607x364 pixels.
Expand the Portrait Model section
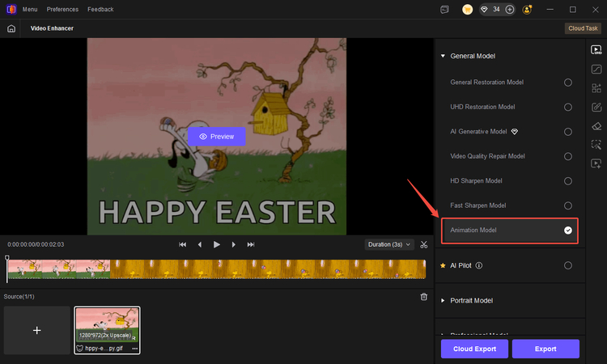click(443, 301)
